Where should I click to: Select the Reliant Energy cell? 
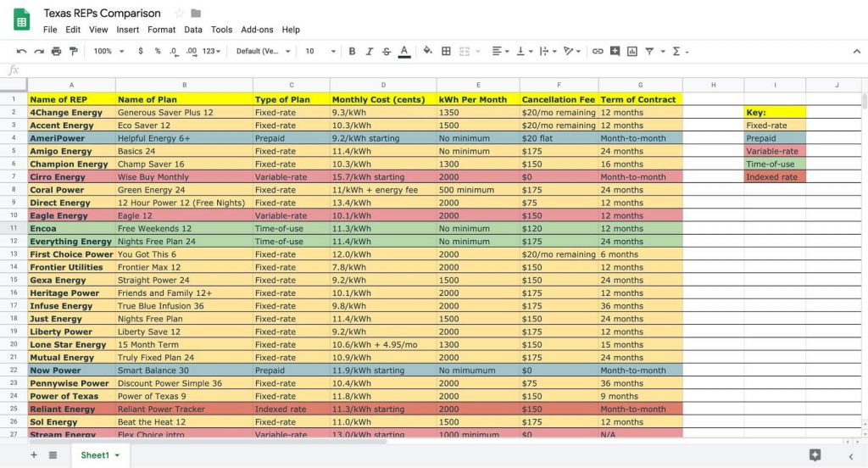(x=71, y=409)
